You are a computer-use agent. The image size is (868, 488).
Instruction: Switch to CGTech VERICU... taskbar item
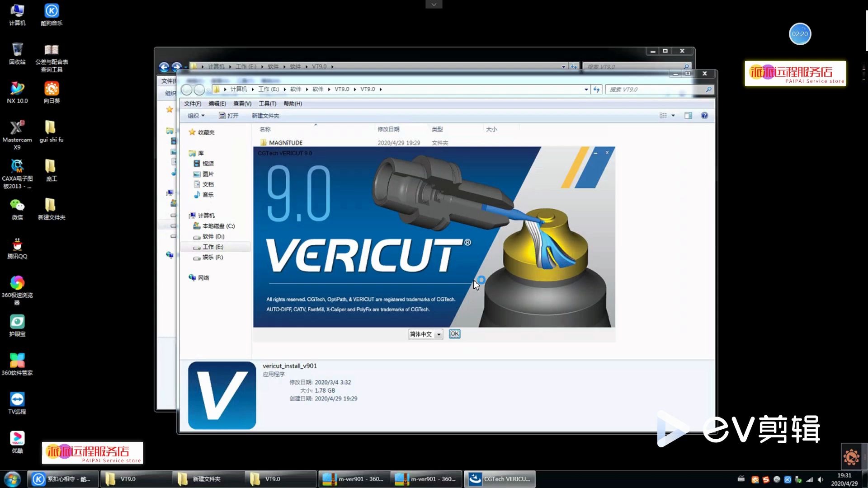(x=500, y=479)
